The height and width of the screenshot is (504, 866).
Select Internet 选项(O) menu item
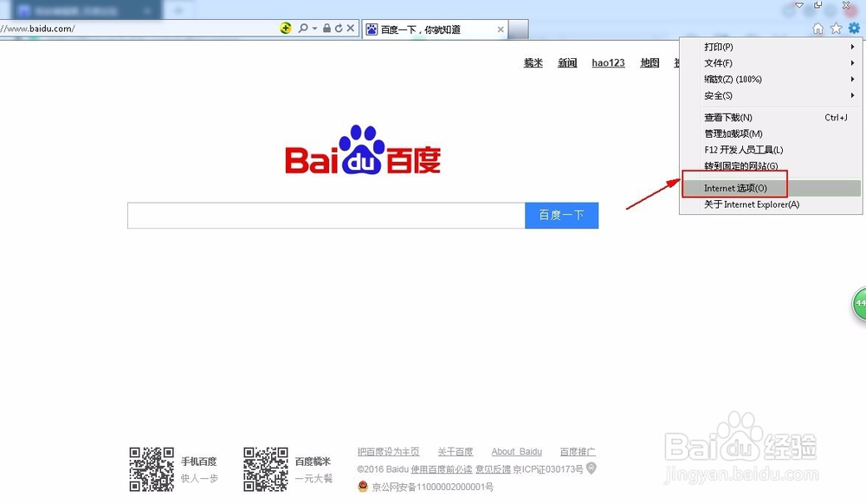click(771, 188)
